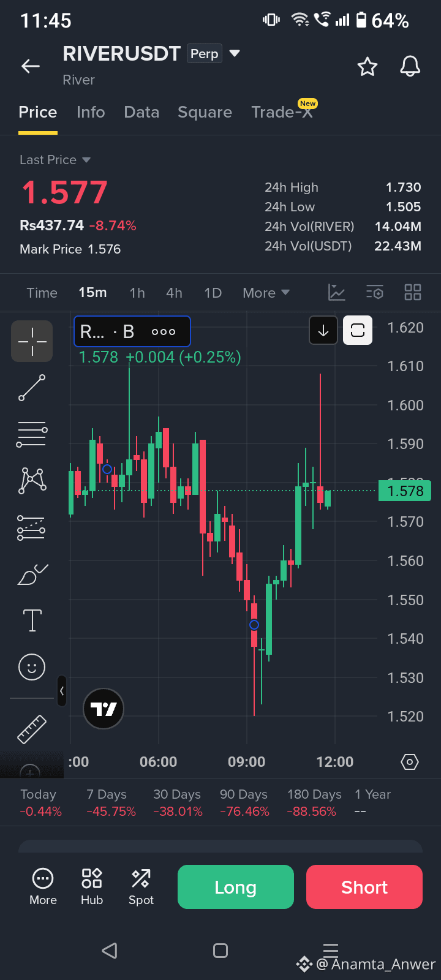Open chart indicators icon
The width and height of the screenshot is (441, 980).
click(x=337, y=293)
